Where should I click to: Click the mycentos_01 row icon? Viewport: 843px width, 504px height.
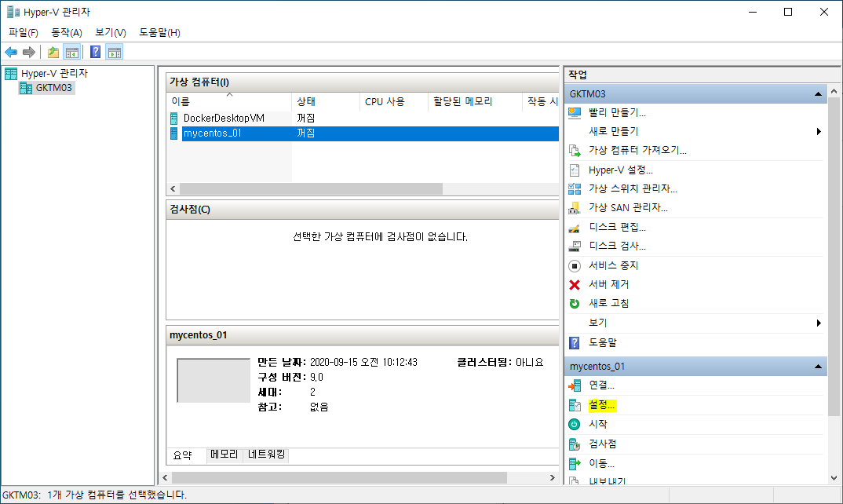173,133
